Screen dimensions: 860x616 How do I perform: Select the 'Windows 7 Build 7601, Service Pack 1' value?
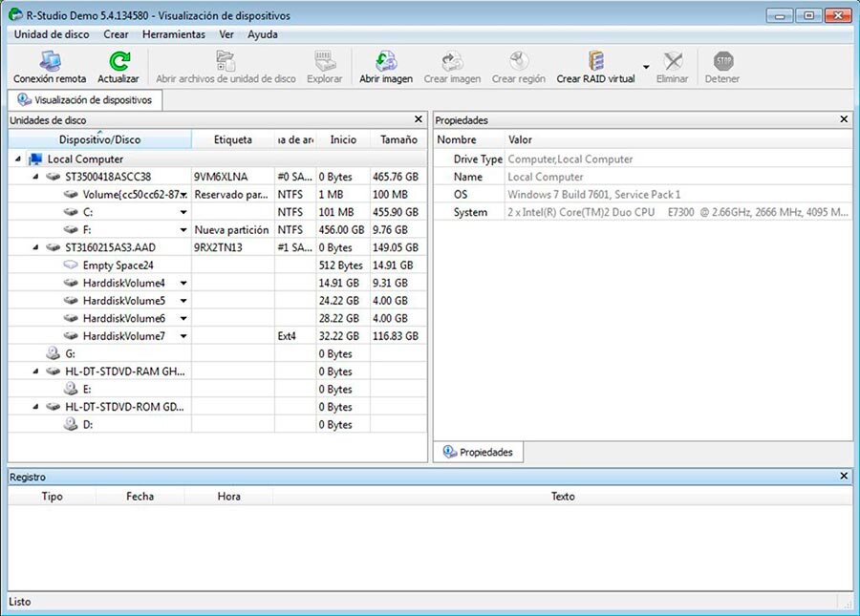click(594, 195)
